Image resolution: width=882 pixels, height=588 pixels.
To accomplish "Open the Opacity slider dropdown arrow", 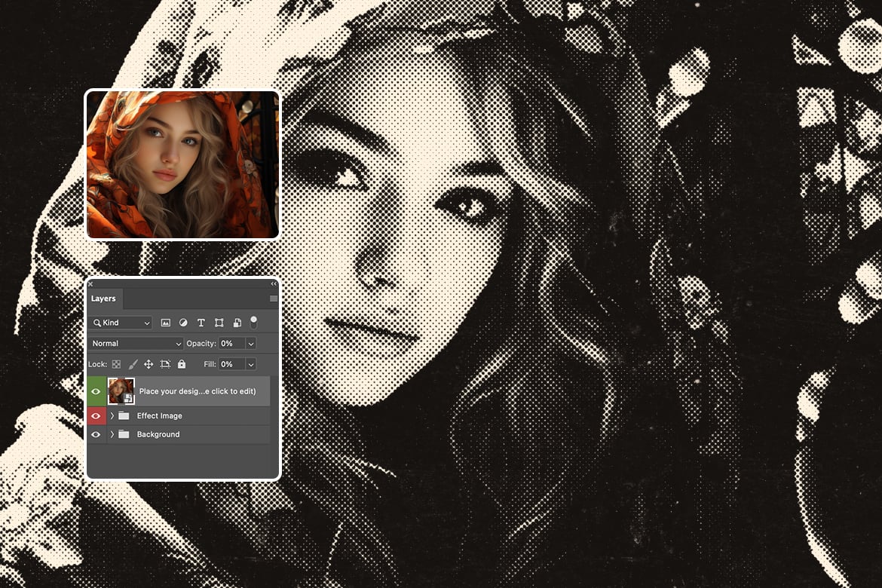I will [x=251, y=344].
